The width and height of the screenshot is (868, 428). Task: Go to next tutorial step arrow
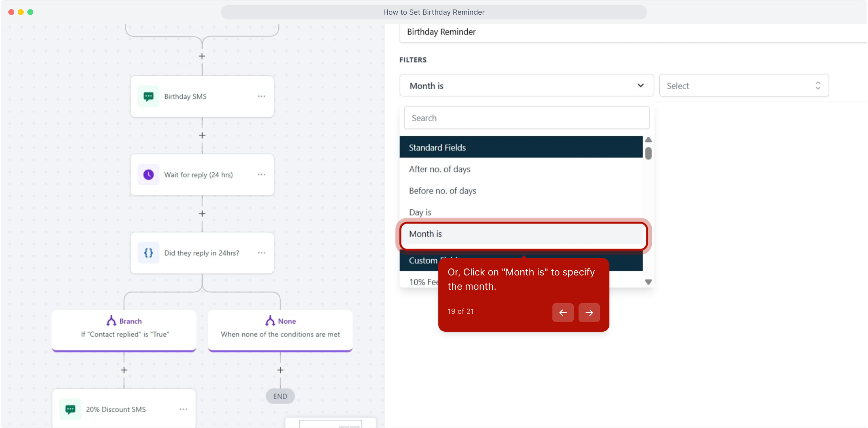tap(589, 313)
